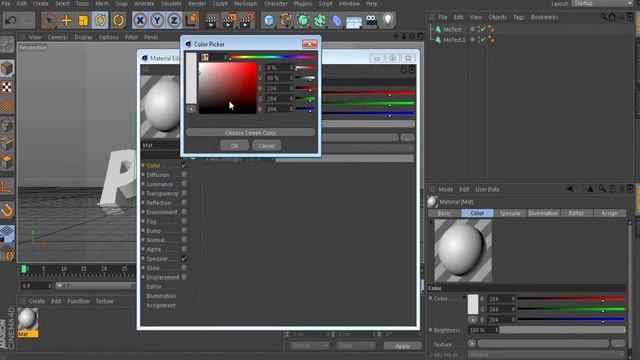Confirm Color Picker with OK
The height and width of the screenshot is (360, 640).
[x=234, y=146]
